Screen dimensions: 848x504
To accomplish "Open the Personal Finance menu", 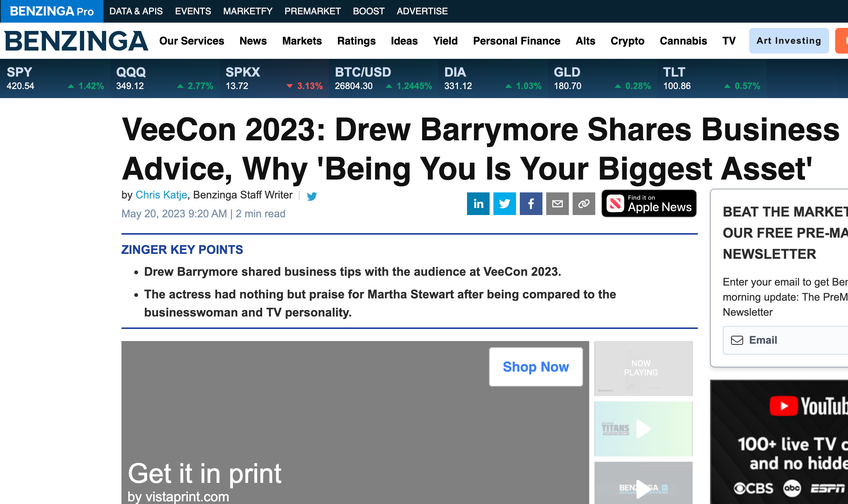I will [x=516, y=41].
